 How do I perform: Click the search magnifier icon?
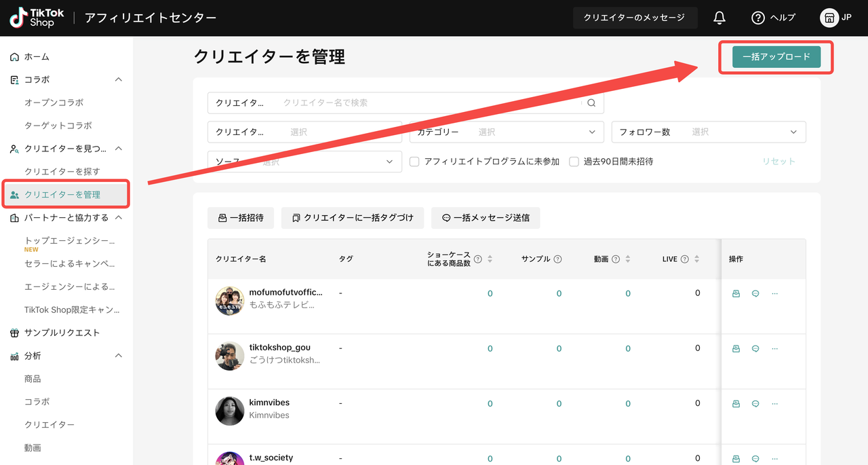coord(591,103)
